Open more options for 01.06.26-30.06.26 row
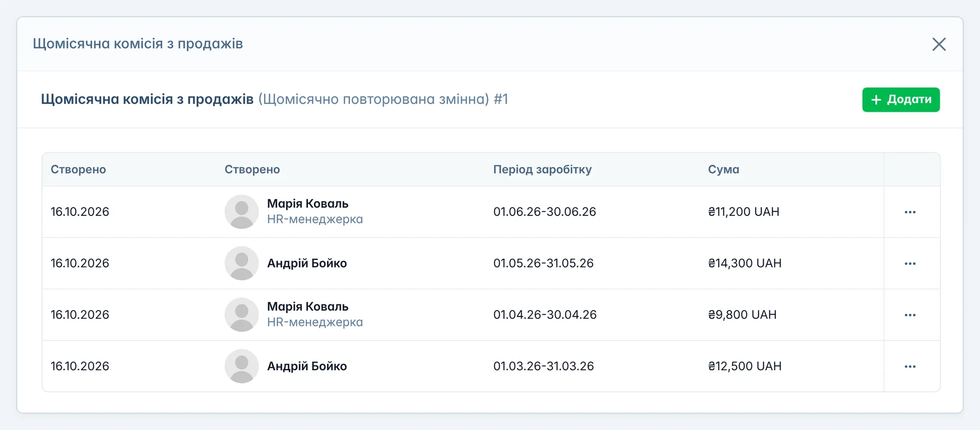The image size is (980, 430). 910,212
